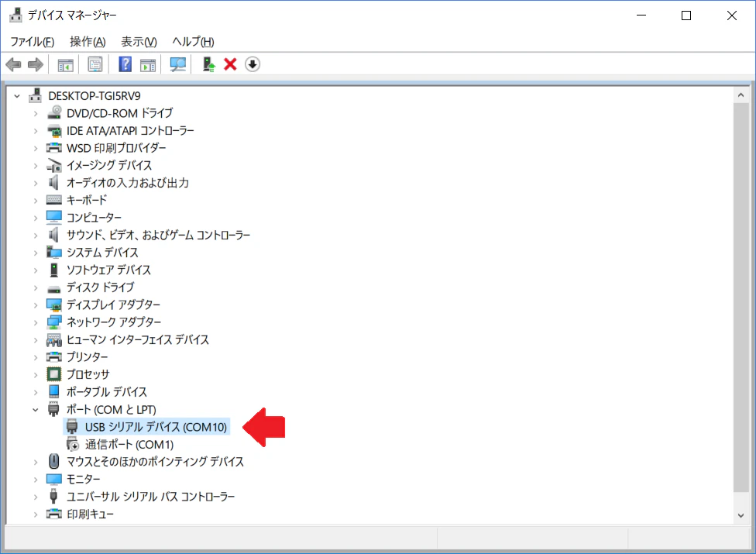Open the 表示(V) menu
This screenshot has width=756, height=554.
[139, 42]
